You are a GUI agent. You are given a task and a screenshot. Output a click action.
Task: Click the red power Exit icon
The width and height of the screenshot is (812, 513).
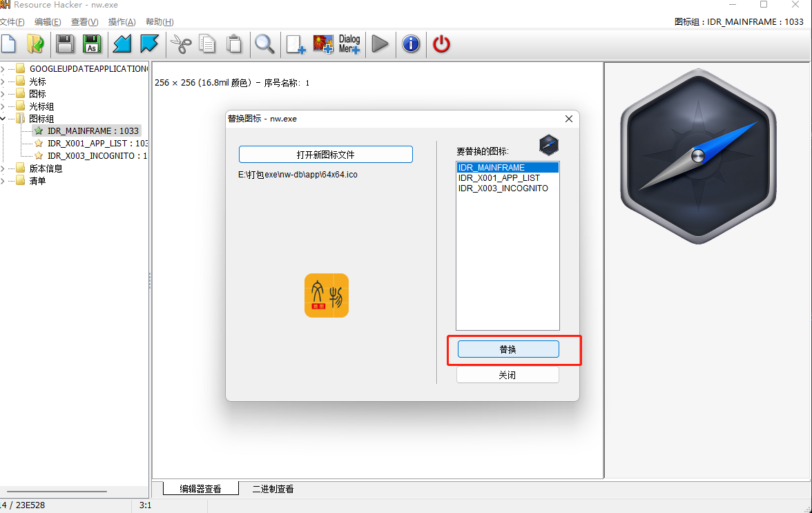(441, 44)
